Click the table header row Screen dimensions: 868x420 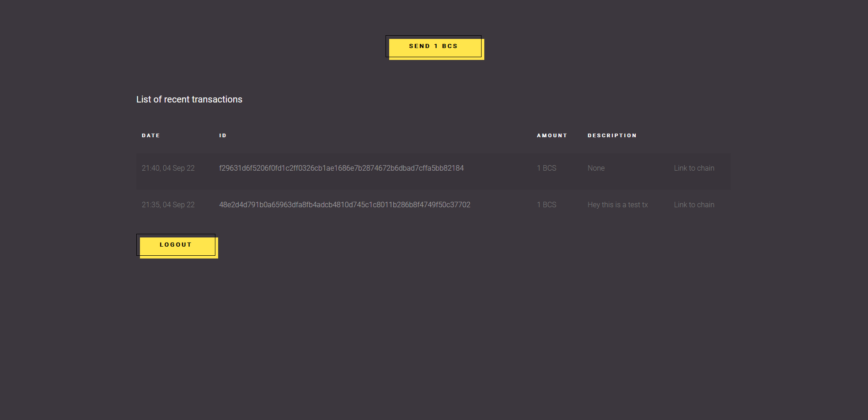click(x=434, y=135)
